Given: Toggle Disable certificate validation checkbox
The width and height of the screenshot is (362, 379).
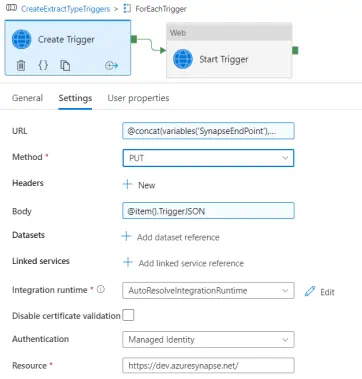Looking at the screenshot, I should pyautogui.click(x=128, y=315).
